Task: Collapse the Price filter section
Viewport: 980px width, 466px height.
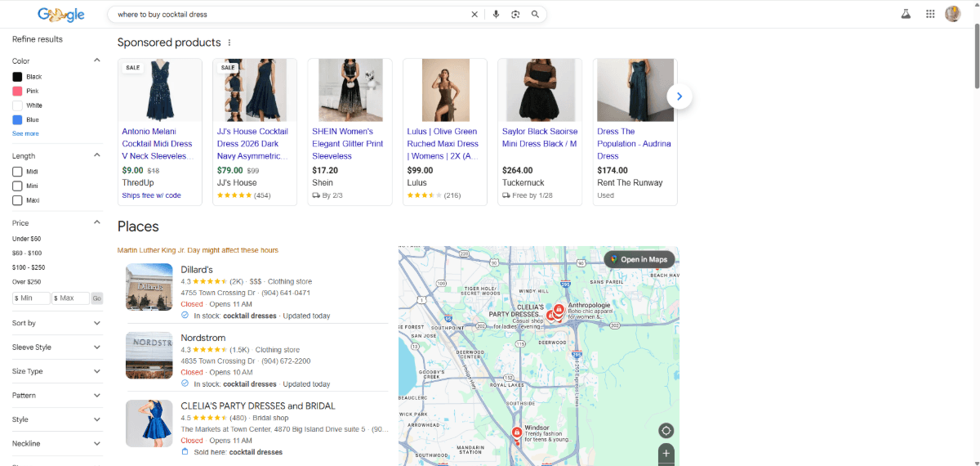Action: (x=96, y=222)
